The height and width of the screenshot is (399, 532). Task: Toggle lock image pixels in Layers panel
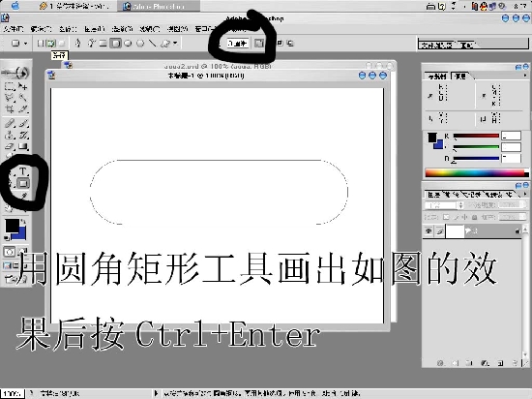point(457,217)
